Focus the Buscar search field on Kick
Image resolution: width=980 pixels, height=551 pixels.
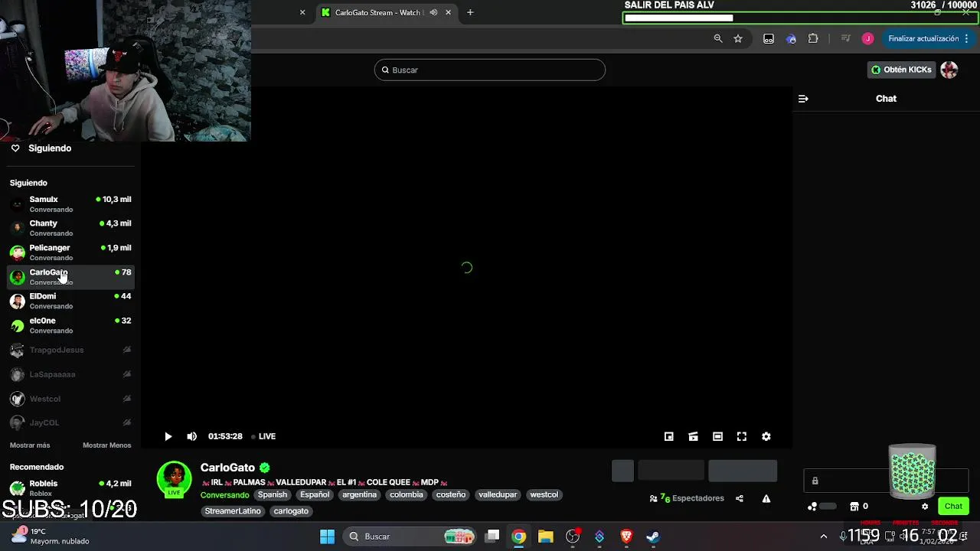pos(490,70)
